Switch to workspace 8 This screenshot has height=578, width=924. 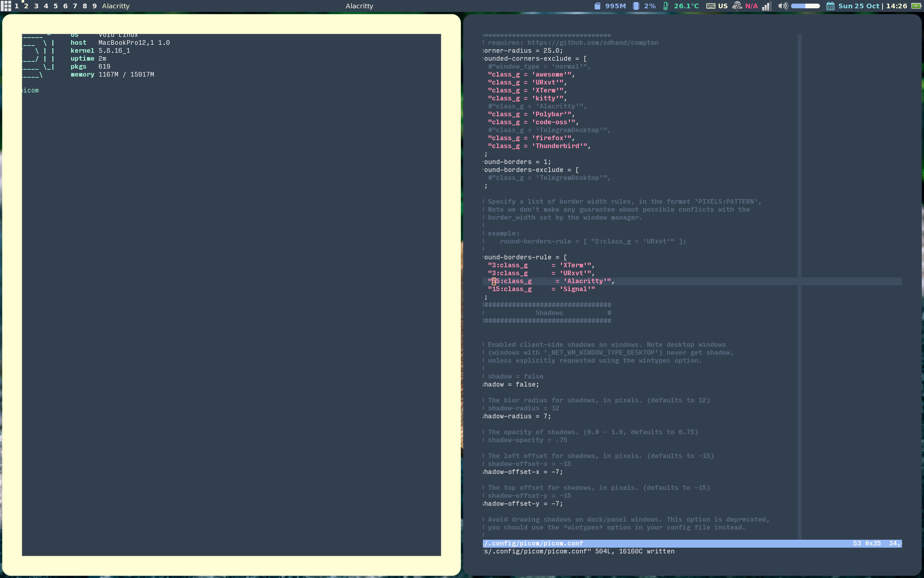(x=85, y=6)
